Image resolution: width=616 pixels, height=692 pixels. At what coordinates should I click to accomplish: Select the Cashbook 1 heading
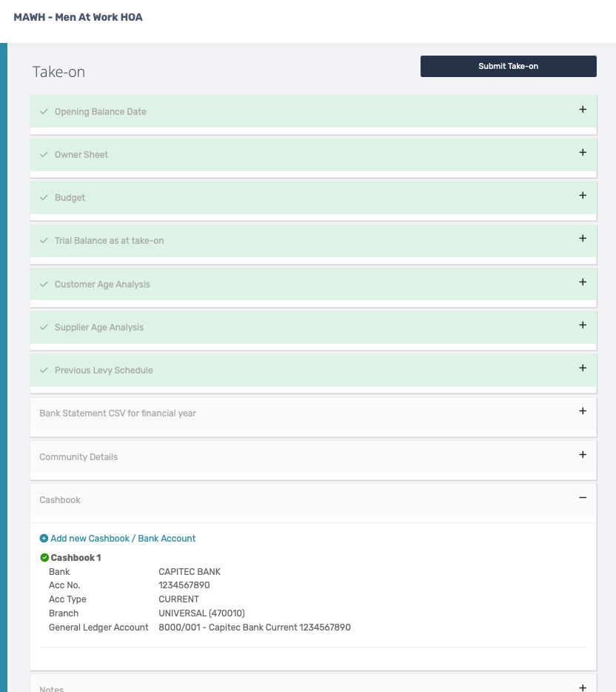(76, 558)
